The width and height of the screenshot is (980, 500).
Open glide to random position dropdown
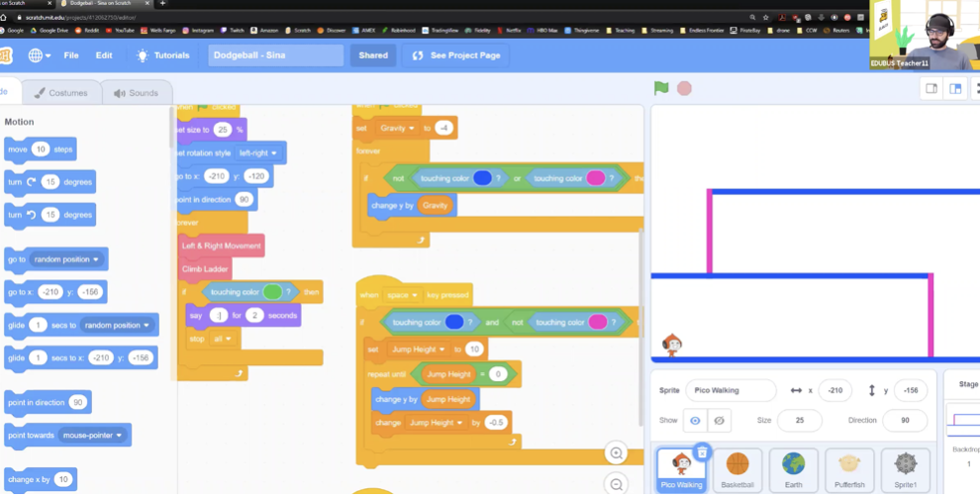(118, 325)
